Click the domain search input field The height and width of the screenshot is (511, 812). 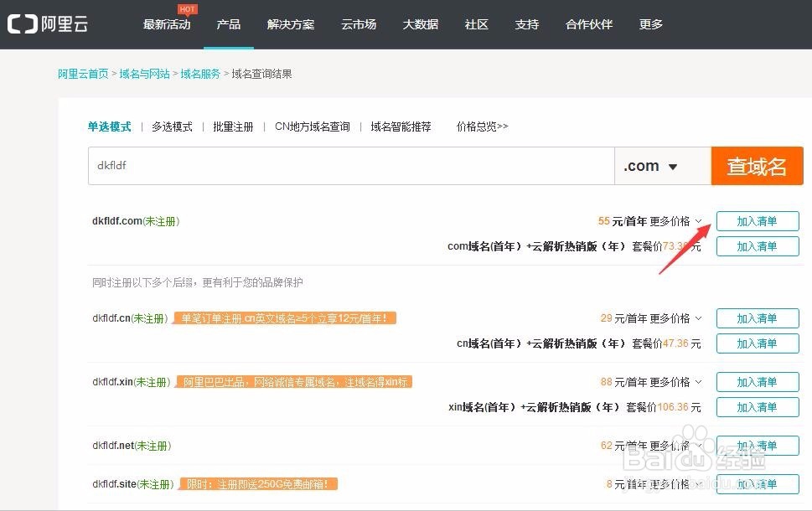351,166
